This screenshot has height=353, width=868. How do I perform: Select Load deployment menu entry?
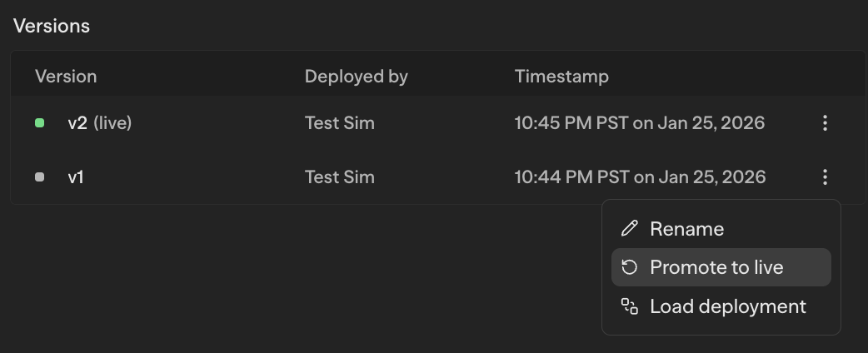point(727,306)
